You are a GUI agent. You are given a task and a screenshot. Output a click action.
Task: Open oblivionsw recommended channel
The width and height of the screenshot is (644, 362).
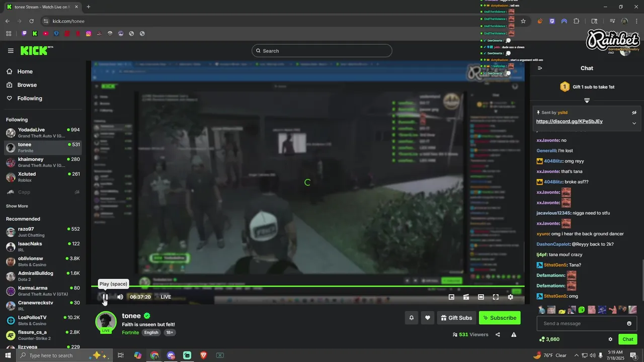pyautogui.click(x=43, y=261)
